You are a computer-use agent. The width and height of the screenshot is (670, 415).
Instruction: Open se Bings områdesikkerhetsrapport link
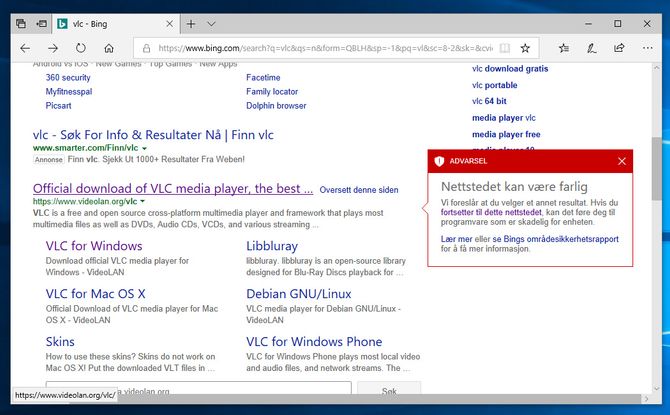pyautogui.click(x=555, y=239)
